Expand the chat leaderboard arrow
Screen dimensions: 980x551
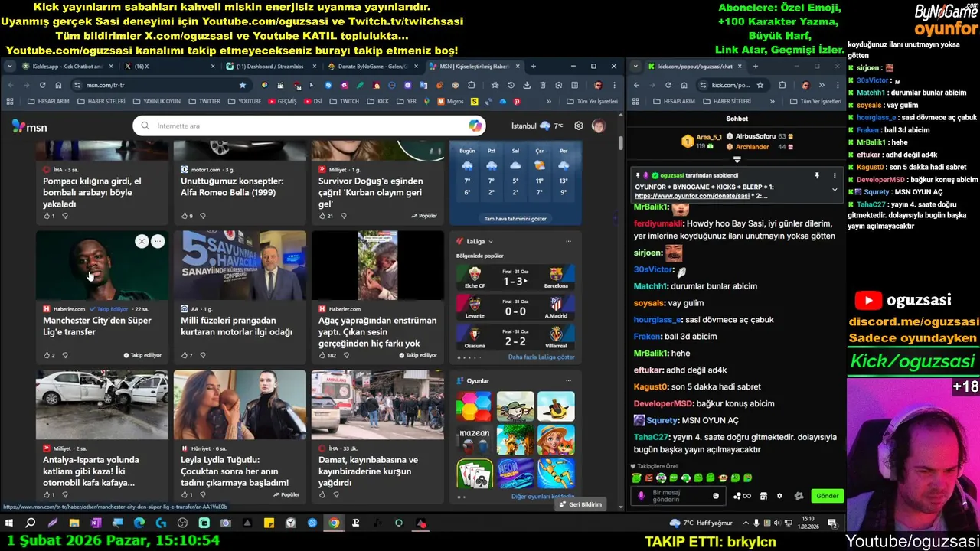(737, 160)
